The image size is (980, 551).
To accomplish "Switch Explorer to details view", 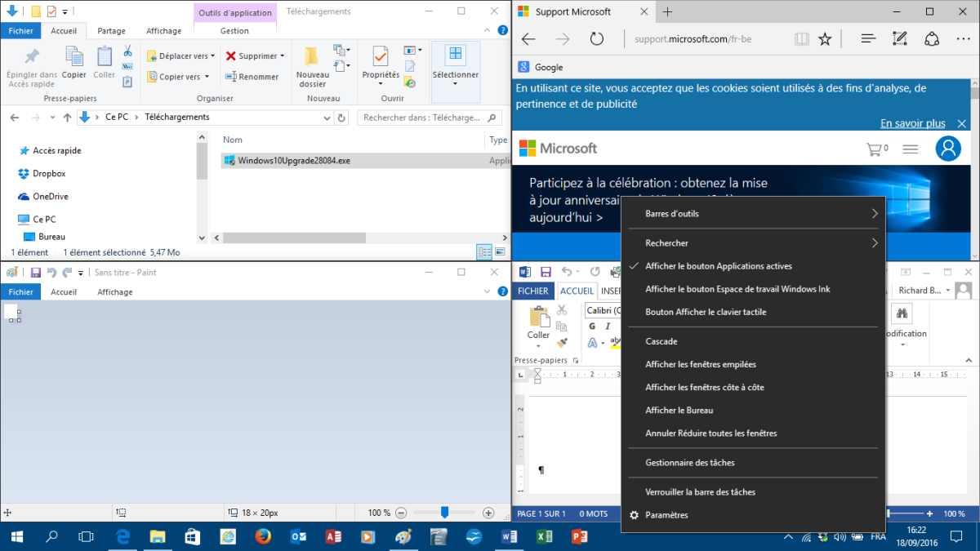I will point(484,252).
